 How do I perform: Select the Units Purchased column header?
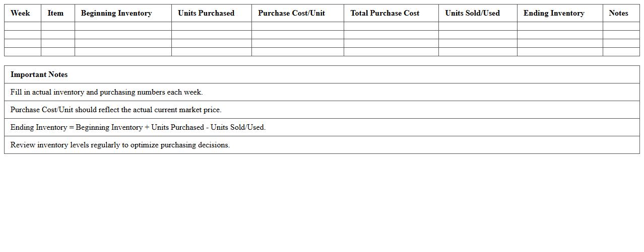(206, 13)
